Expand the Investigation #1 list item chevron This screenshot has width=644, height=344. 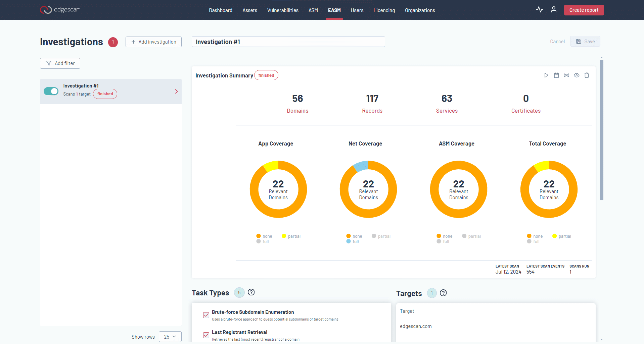click(176, 91)
